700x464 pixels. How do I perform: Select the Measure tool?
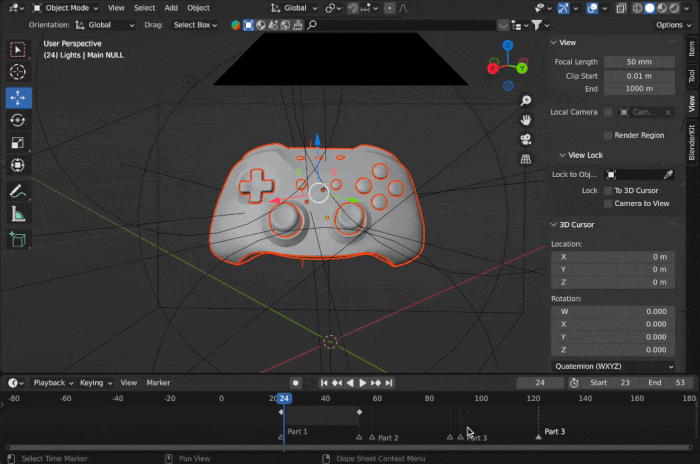tap(18, 213)
